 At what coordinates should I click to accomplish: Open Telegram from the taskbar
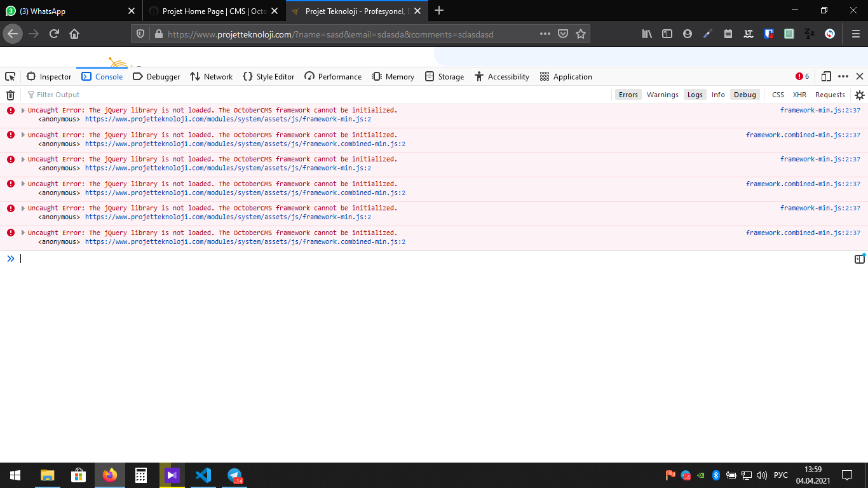234,475
